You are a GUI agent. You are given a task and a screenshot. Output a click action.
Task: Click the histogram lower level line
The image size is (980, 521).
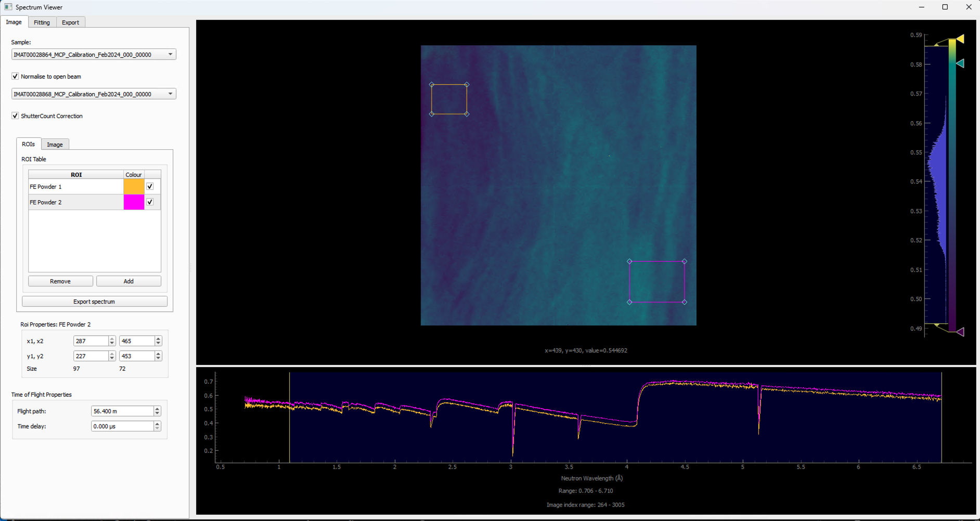936,324
